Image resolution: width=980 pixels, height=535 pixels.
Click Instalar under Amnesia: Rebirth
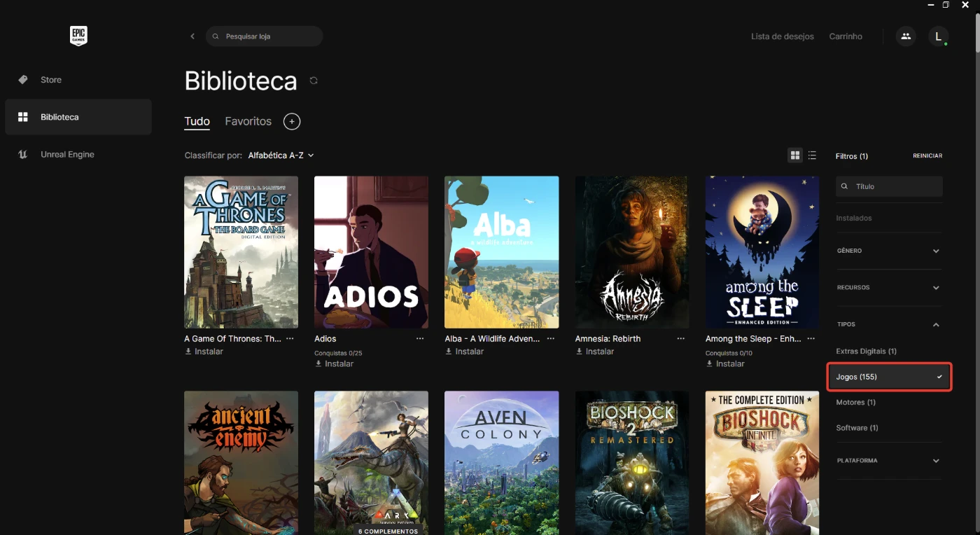pos(595,352)
